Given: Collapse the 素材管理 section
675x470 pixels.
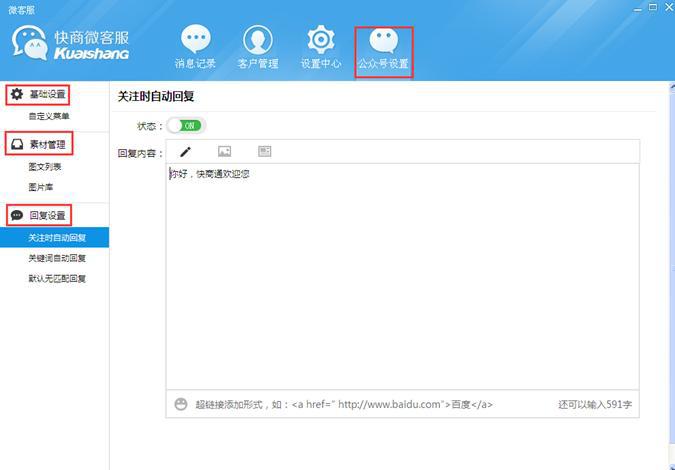Looking at the screenshot, I should coord(38,145).
